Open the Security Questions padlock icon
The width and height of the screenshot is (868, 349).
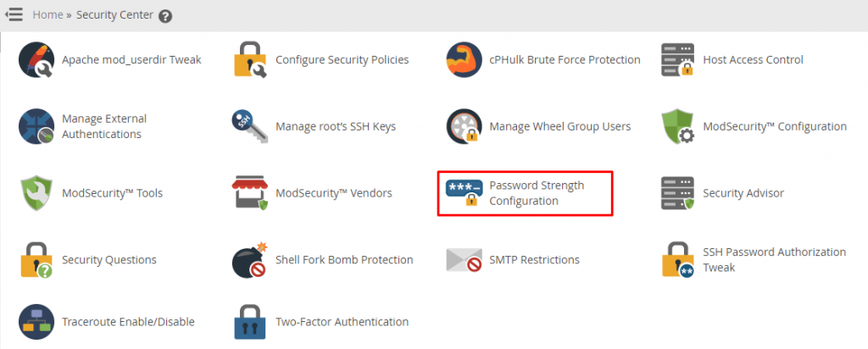pos(36,260)
